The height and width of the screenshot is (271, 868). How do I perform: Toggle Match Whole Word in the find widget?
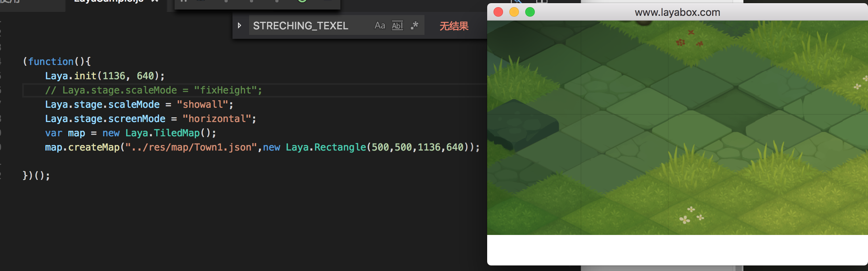click(397, 25)
